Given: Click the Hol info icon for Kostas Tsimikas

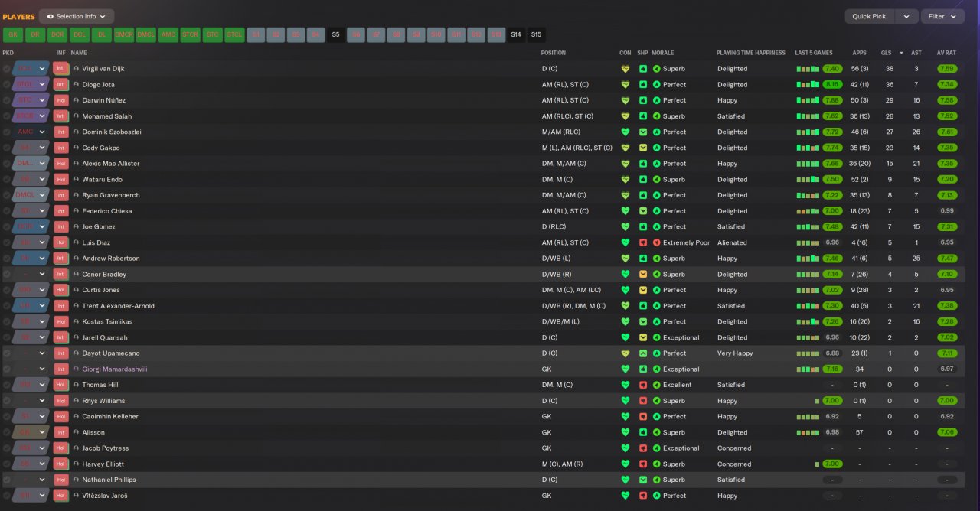Looking at the screenshot, I should click(60, 321).
